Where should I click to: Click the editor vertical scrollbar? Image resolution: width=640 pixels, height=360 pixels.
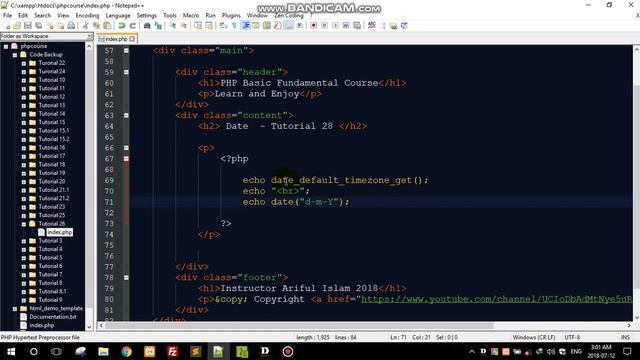[636, 182]
